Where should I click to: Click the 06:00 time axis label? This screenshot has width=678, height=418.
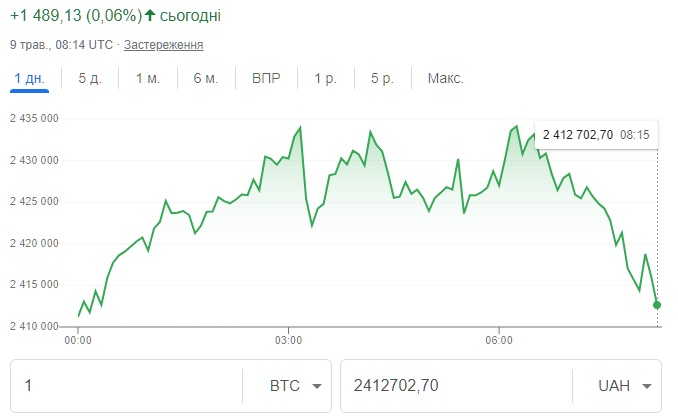click(x=499, y=341)
